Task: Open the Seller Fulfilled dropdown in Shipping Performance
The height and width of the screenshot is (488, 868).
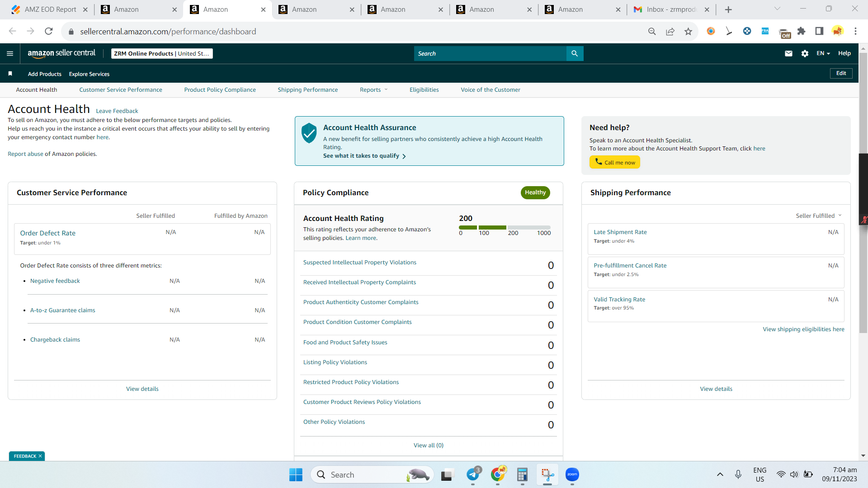Action: [819, 216]
